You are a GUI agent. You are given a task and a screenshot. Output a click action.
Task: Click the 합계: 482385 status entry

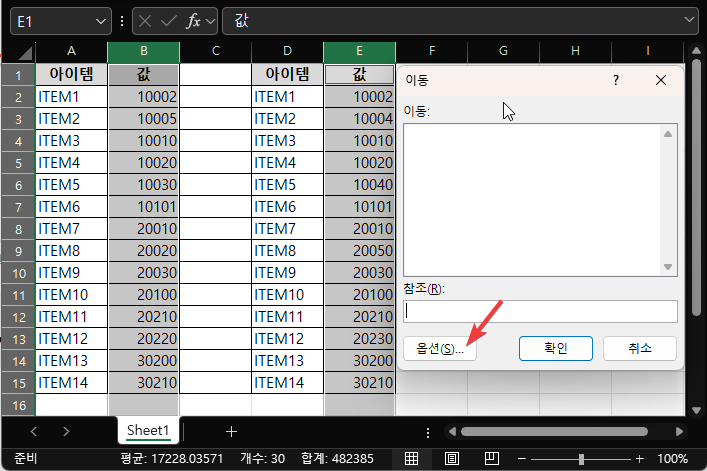337,459
